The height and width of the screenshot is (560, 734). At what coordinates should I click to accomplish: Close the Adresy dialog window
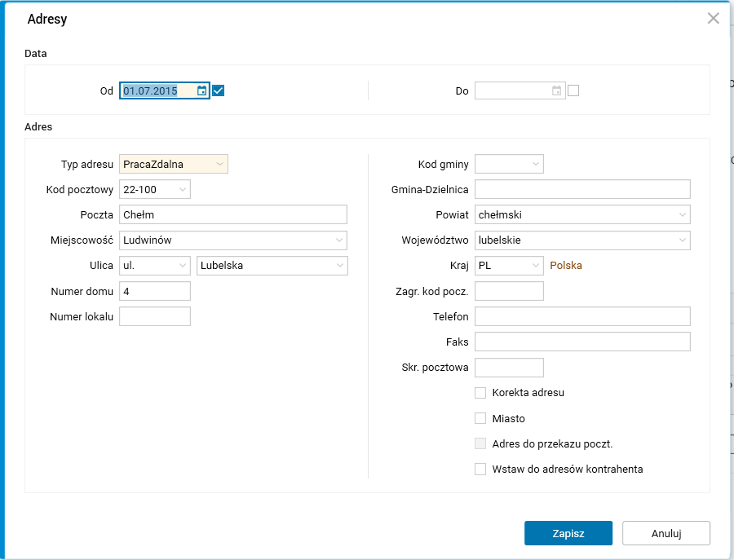point(714,19)
